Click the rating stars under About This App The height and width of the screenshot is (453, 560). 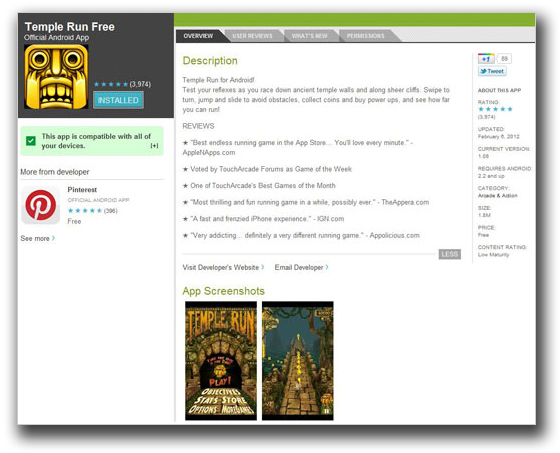pos(495,109)
